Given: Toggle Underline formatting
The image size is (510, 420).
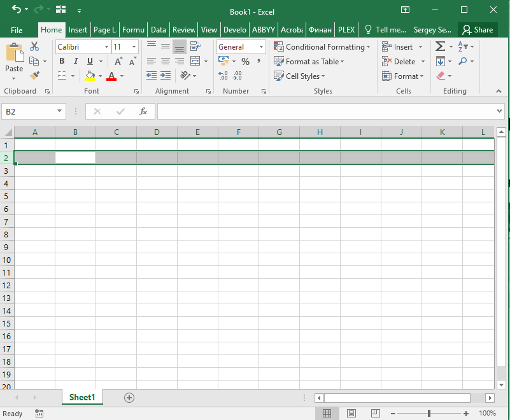Looking at the screenshot, I should tap(90, 61).
